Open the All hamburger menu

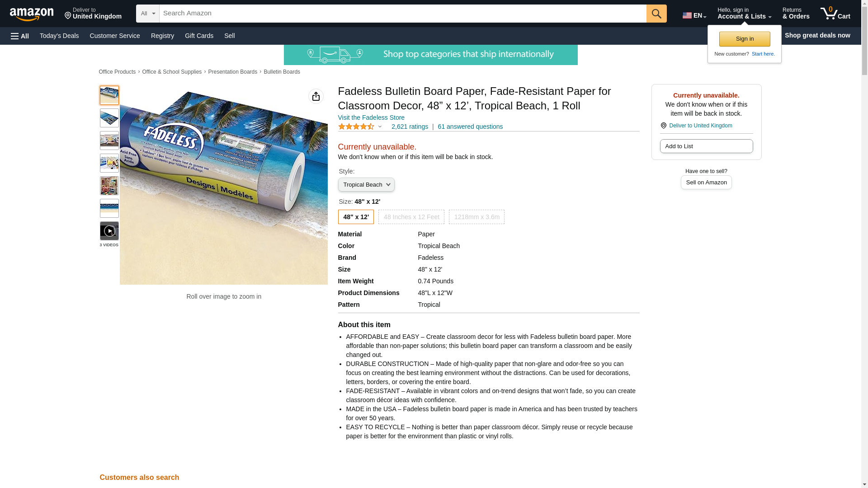pos(20,36)
